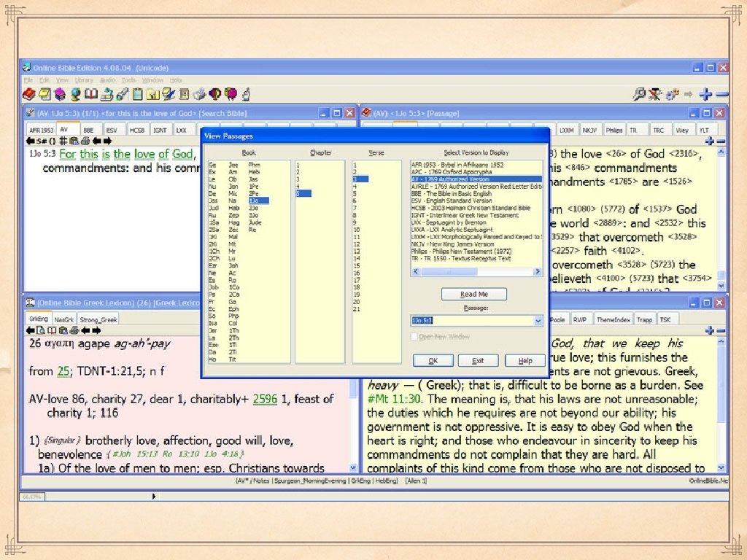Select verse 21 in Verse list
The height and width of the screenshot is (560, 747).
pyautogui.click(x=356, y=309)
